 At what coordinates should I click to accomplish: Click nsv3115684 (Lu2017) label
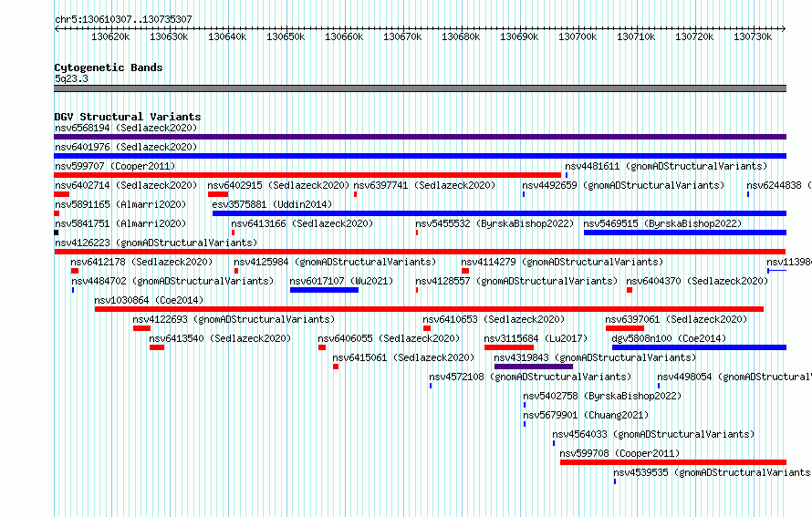[x=536, y=338]
